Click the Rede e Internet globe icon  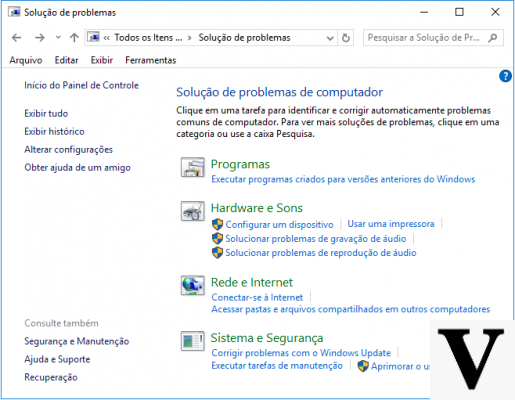(193, 285)
